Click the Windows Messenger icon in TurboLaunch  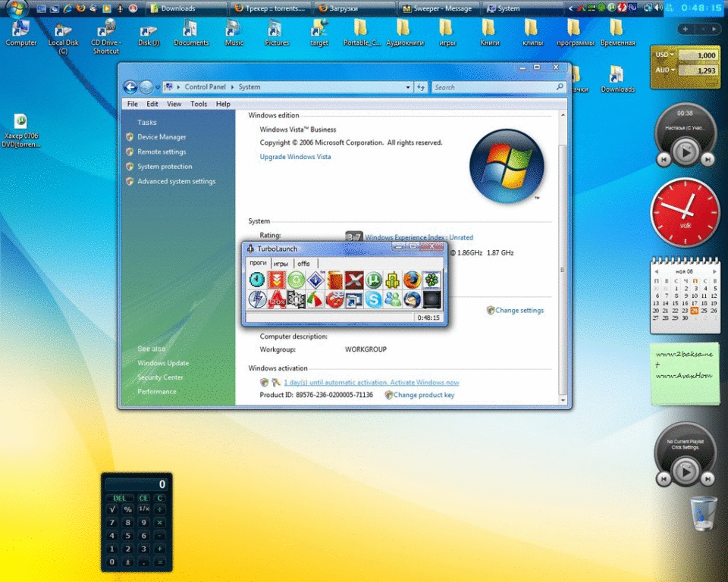392,300
